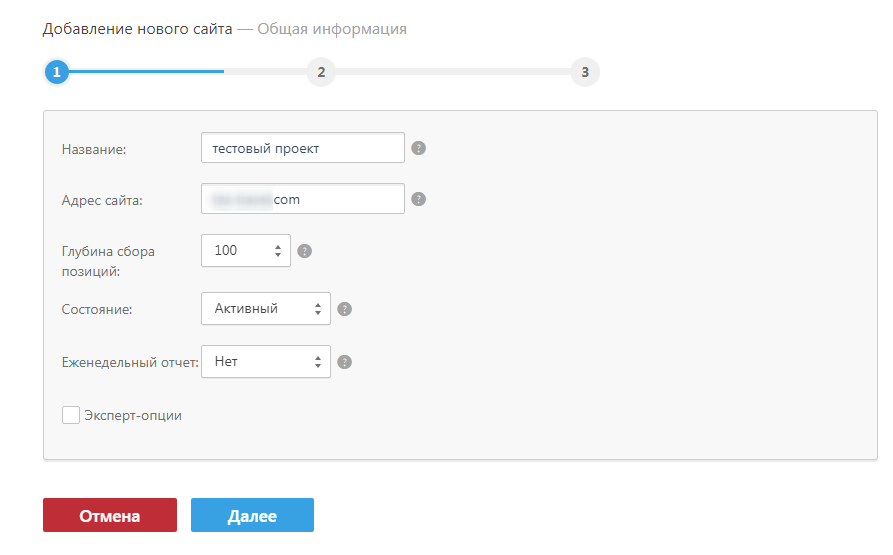This screenshot has height=555, width=893.
Task: Jump to wizard step 2
Action: [x=321, y=72]
